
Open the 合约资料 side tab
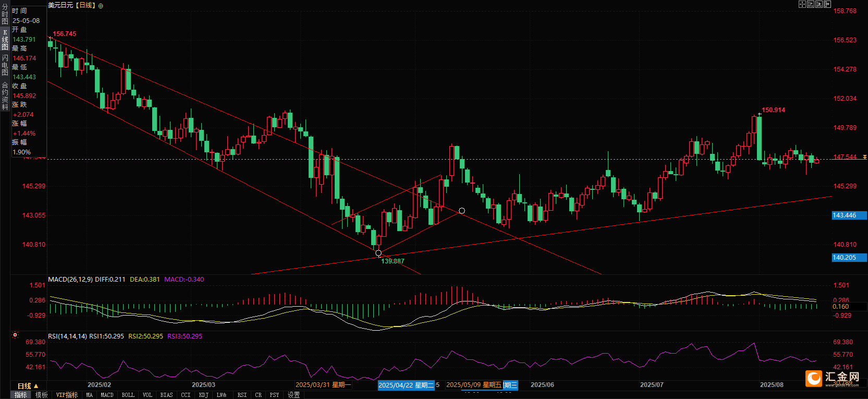5,96
